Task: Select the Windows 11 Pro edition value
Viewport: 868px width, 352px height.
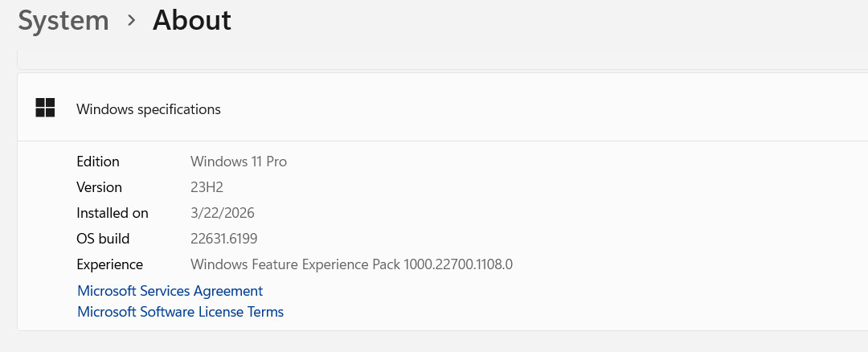Action: [x=239, y=162]
